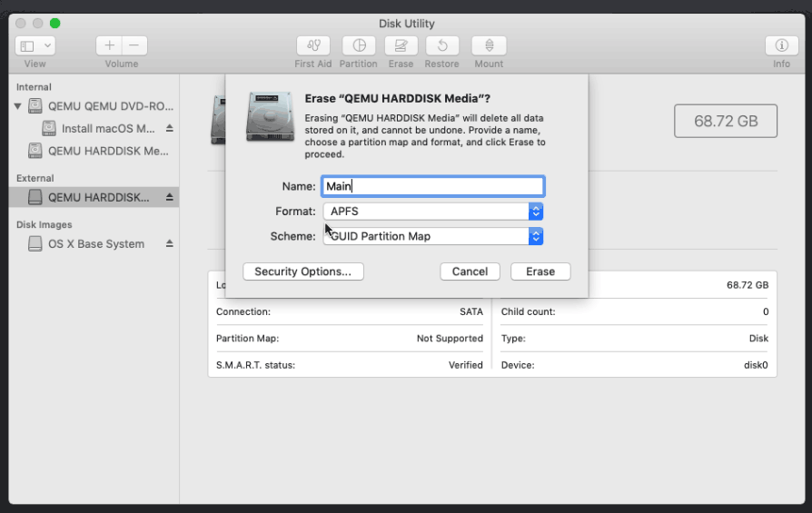Toggle the sidebar View icon

click(x=27, y=46)
